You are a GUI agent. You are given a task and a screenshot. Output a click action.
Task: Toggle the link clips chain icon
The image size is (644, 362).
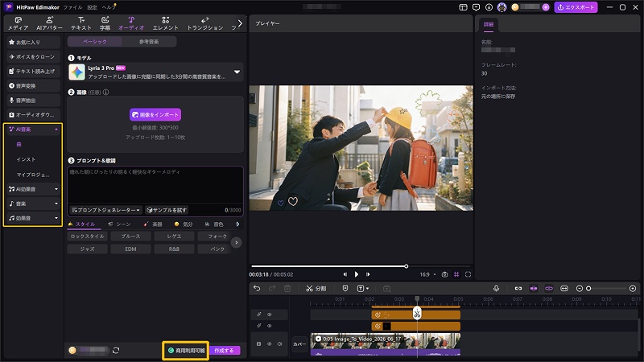click(x=518, y=289)
